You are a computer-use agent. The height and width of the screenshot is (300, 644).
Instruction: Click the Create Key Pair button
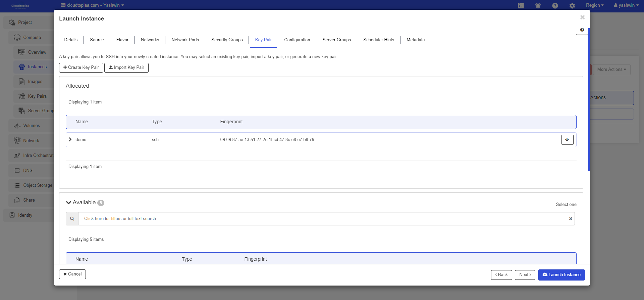(x=81, y=68)
